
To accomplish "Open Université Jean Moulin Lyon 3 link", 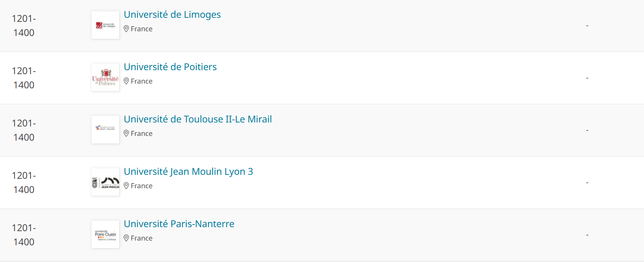I will point(188,172).
